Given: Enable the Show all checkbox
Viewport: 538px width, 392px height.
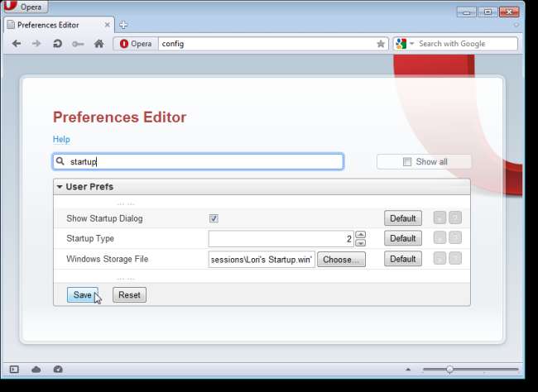Looking at the screenshot, I should 407,162.
